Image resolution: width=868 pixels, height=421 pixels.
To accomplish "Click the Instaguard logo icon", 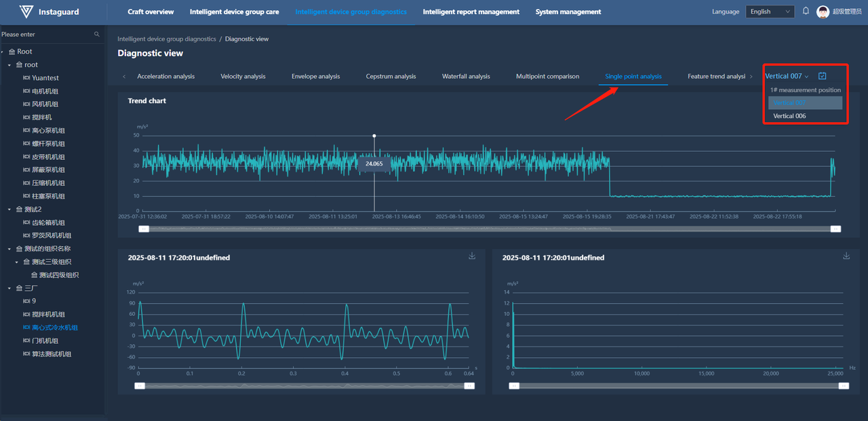I will click(26, 12).
